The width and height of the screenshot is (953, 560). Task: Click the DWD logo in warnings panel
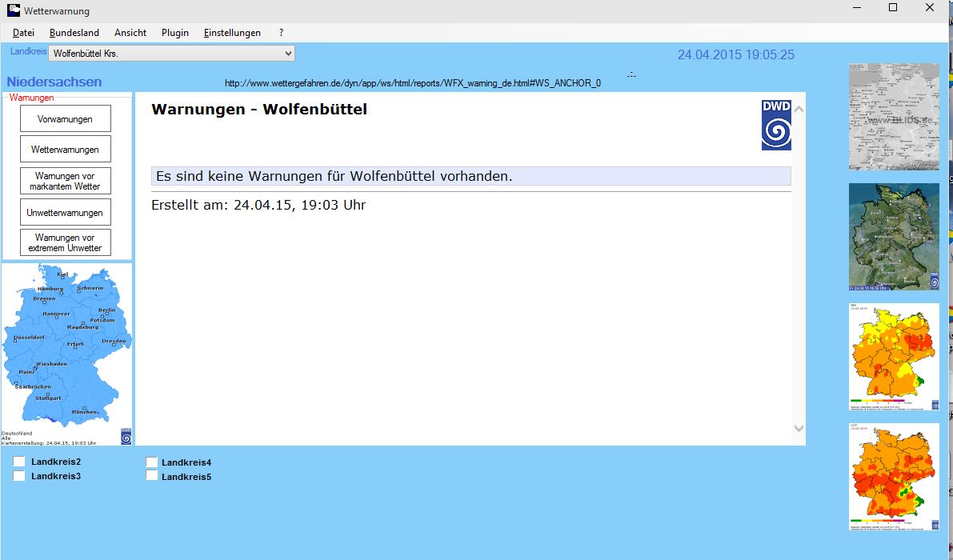coord(775,125)
